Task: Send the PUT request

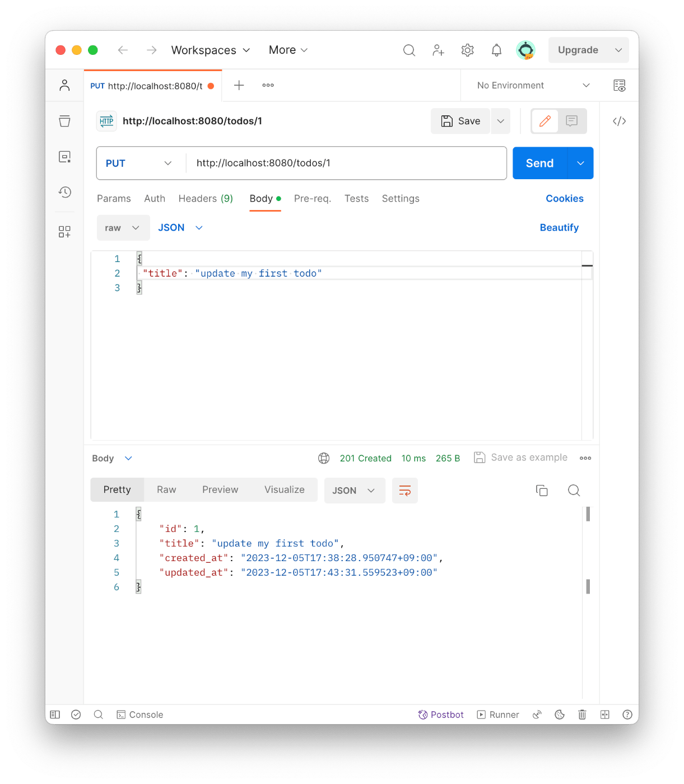Action: pyautogui.click(x=540, y=164)
